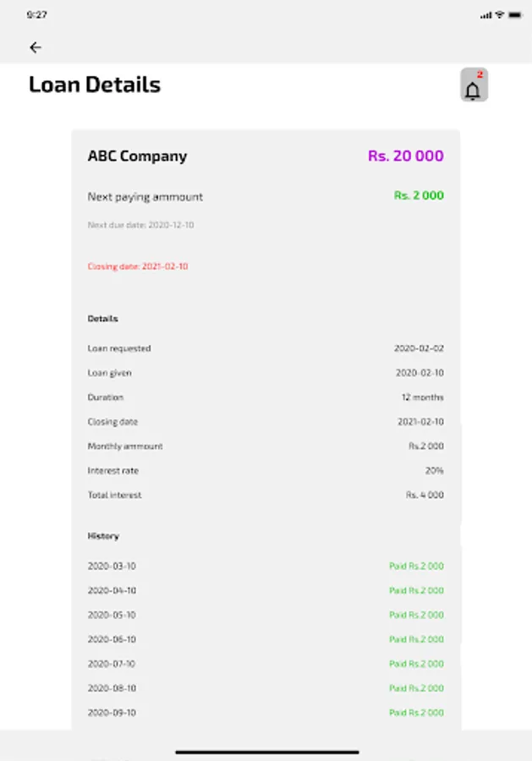
Task: Select the ABC Company heading
Action: click(x=138, y=156)
